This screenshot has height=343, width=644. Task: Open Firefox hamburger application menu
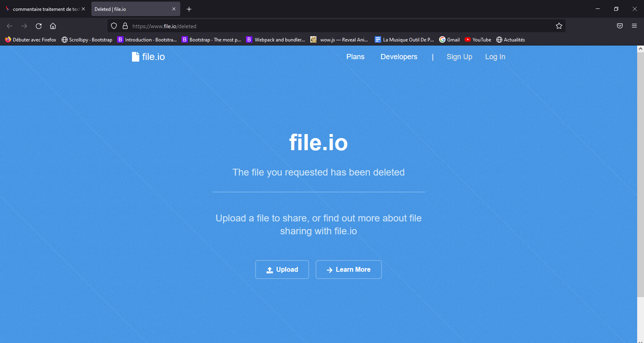click(634, 26)
